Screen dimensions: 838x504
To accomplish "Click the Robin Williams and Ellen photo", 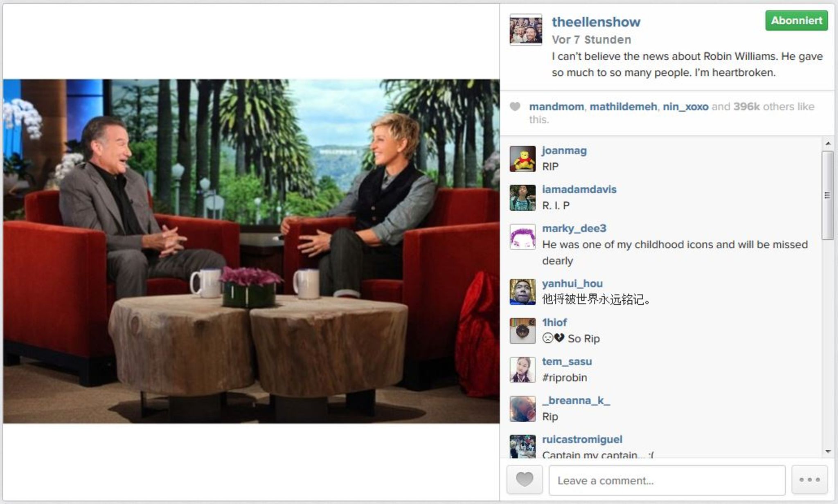I will (x=251, y=251).
